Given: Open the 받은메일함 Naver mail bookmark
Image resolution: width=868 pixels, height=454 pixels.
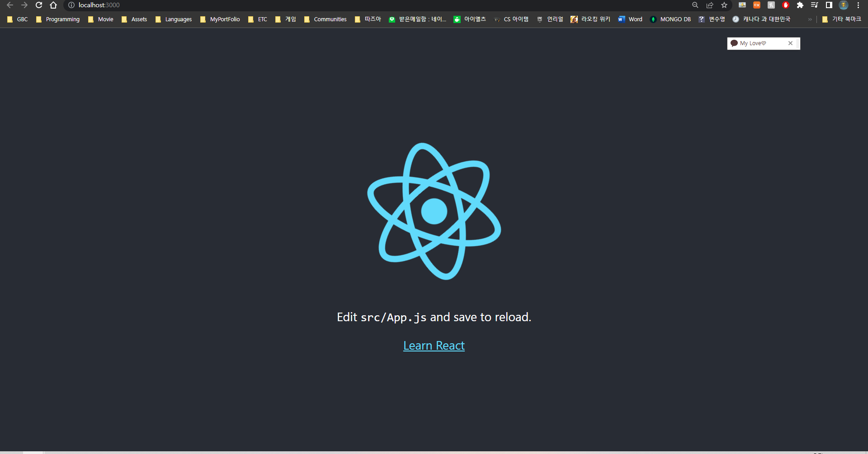Looking at the screenshot, I should (x=418, y=19).
